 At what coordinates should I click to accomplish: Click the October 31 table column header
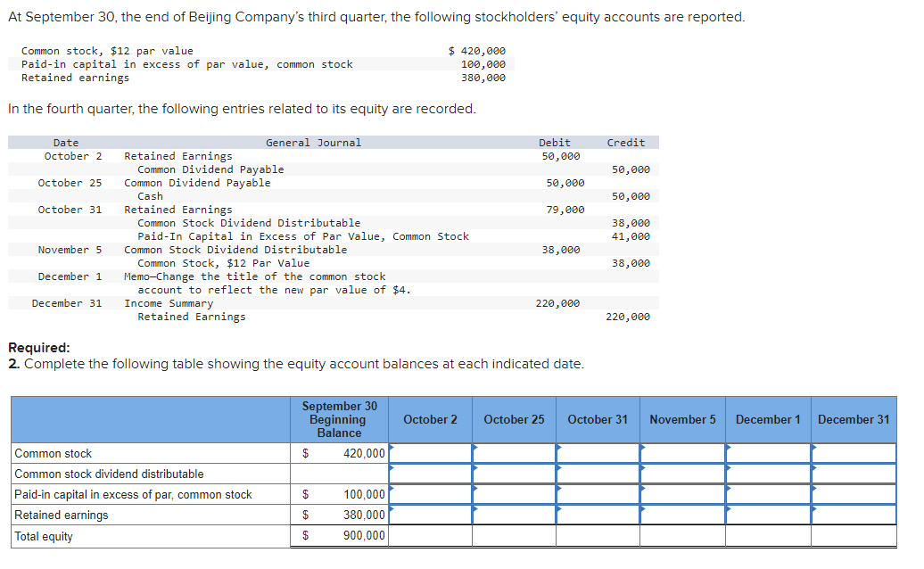point(598,419)
